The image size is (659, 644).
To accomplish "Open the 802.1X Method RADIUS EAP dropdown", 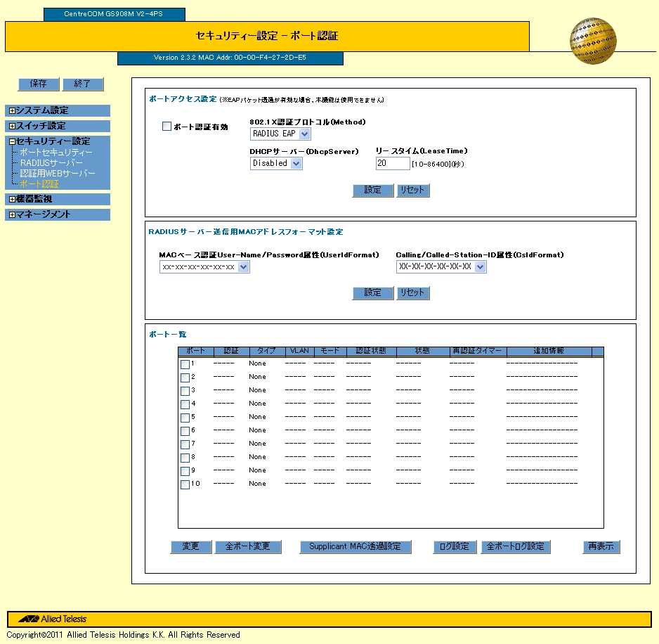I will [280, 134].
